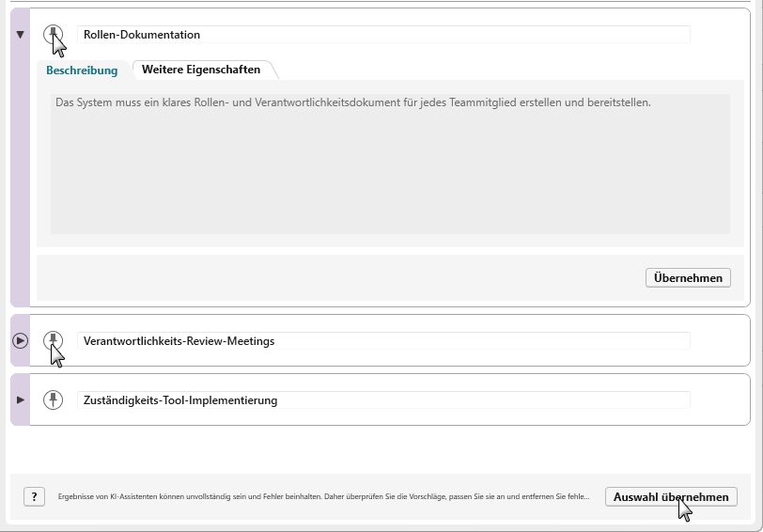The height and width of the screenshot is (532, 763).
Task: Pin the Zuständigkeits-Tool-Implementierung suggestion
Action: pos(54,399)
